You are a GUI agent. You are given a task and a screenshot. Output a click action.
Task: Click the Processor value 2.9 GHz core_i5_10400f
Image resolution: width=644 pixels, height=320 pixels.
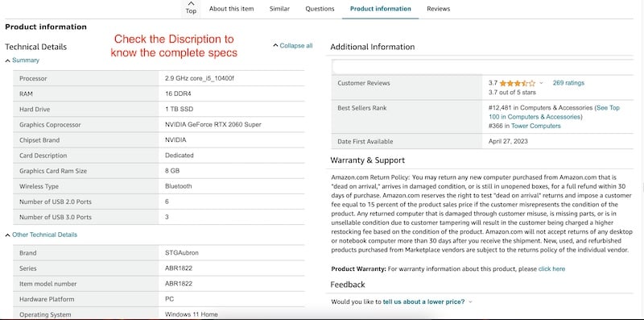coord(199,78)
